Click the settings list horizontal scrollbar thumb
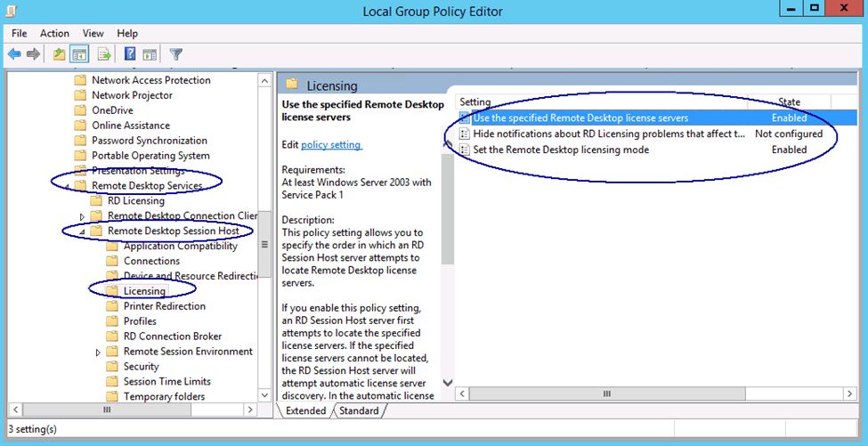This screenshot has width=868, height=446. coord(607,393)
